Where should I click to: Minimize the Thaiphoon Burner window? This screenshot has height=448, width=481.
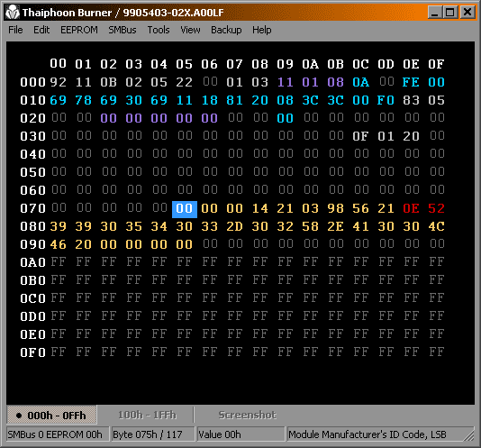[x=435, y=13]
